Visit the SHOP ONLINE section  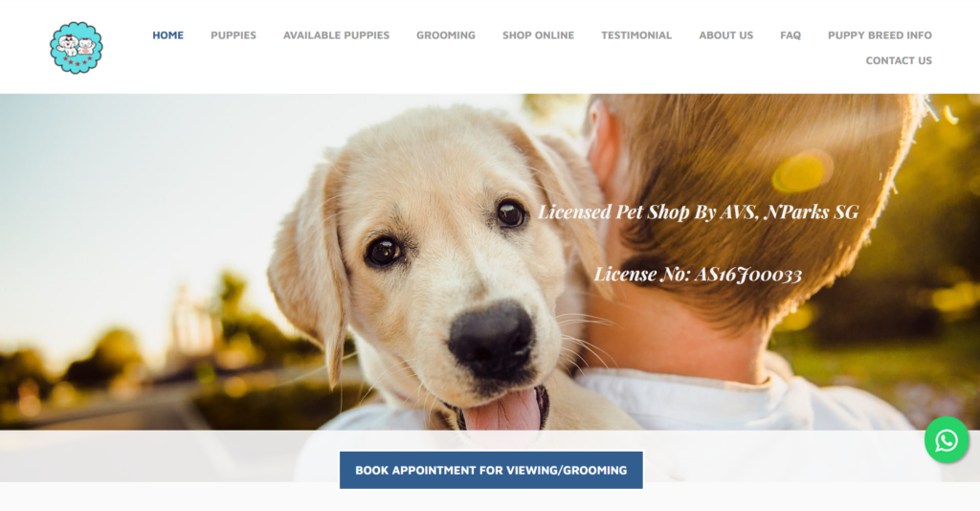pos(538,35)
